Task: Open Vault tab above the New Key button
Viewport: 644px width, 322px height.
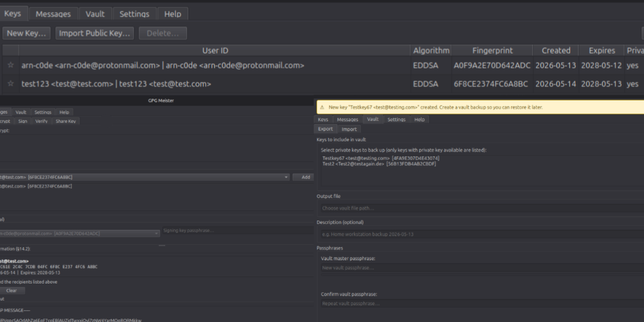Action: click(x=95, y=14)
